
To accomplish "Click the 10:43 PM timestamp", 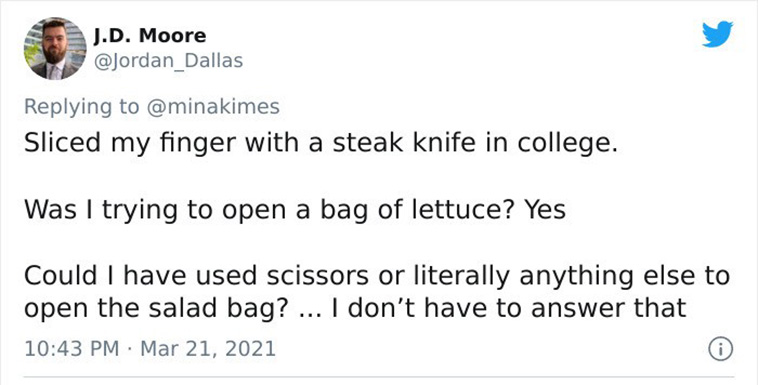I will [71, 349].
